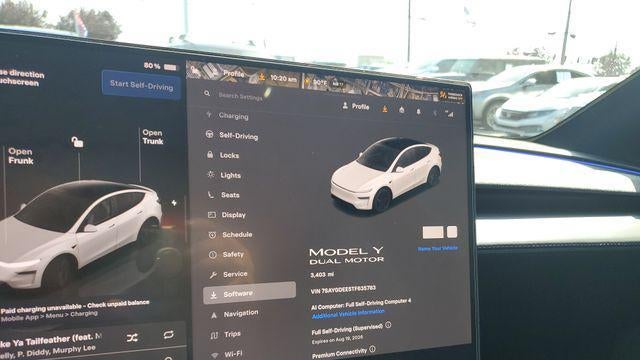Screen dimensions: 640x360
Task: Tap the HomeLink garage icon in settings header
Action: coord(402,110)
